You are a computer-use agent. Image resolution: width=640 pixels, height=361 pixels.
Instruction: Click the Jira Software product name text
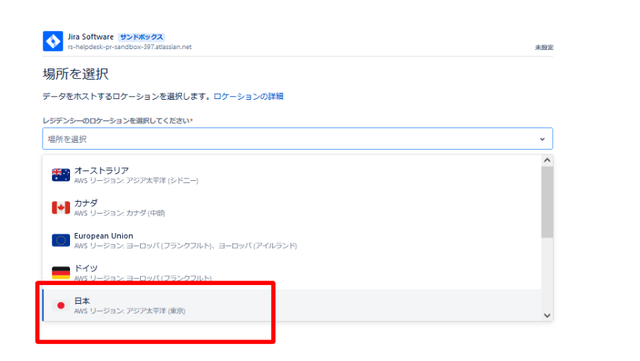(x=91, y=37)
